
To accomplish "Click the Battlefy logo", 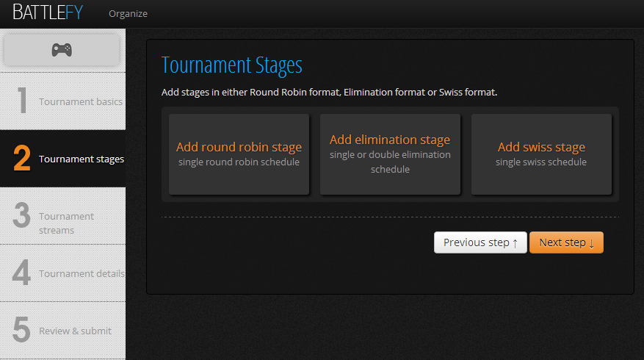I will coord(48,12).
